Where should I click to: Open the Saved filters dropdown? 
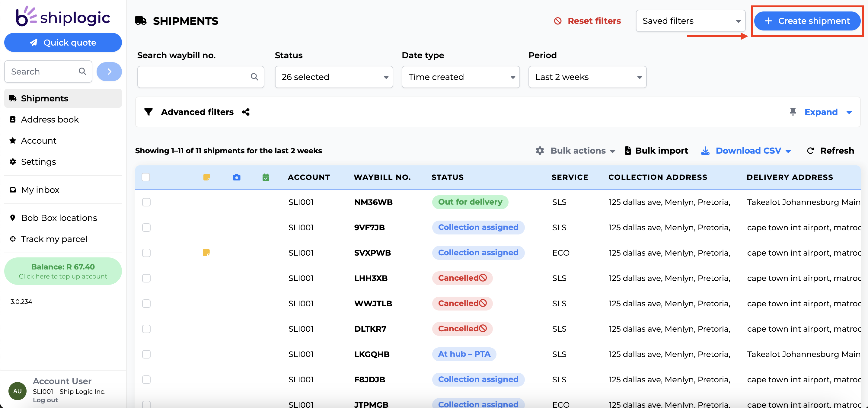click(691, 21)
